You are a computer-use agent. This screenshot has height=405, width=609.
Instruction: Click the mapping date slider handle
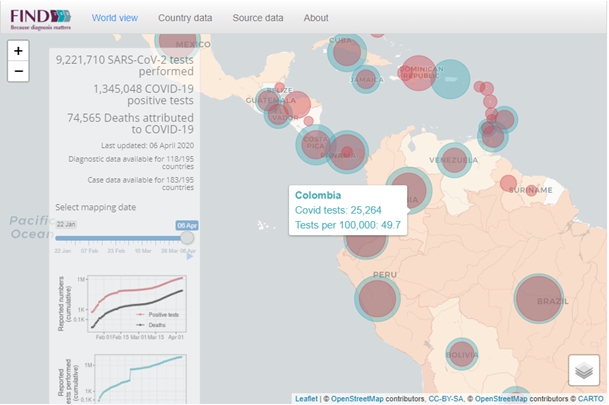[187, 238]
